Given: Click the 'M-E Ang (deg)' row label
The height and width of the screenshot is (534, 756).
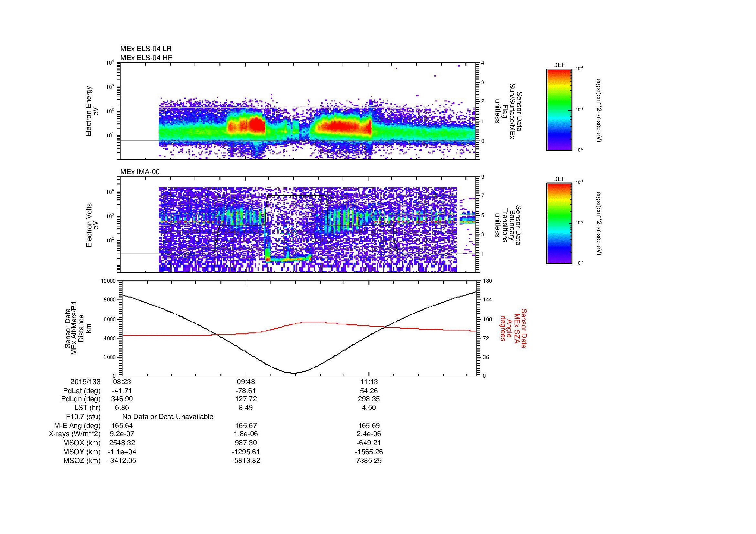Looking at the screenshot, I should (77, 426).
